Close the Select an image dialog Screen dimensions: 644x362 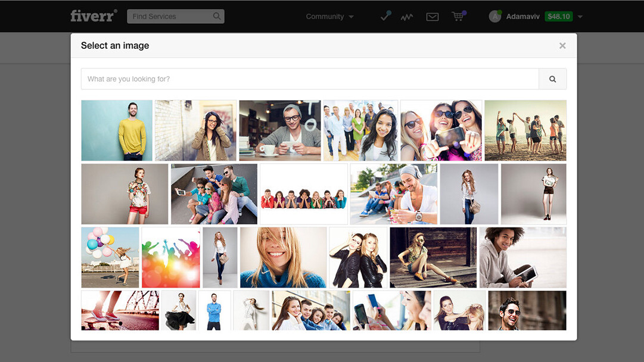tap(562, 46)
